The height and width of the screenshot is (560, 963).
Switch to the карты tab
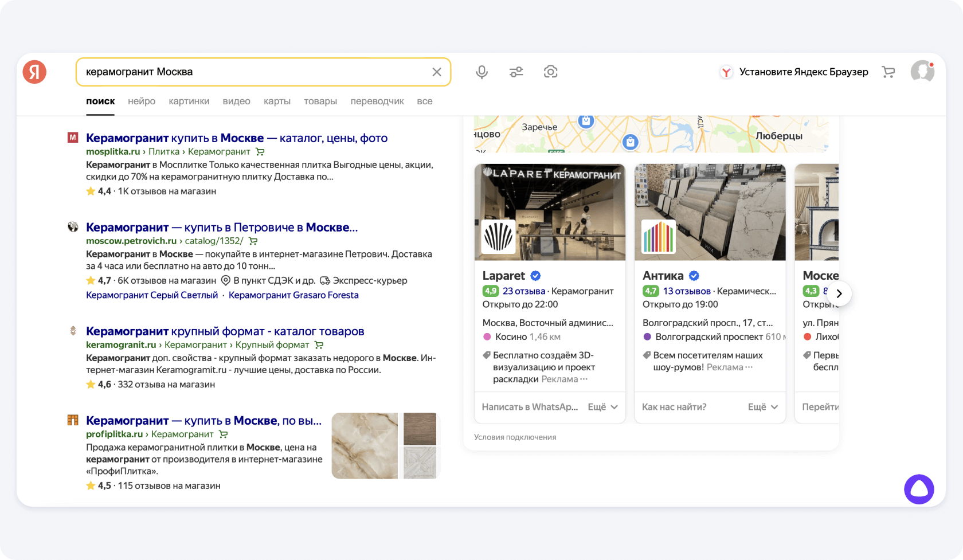tap(277, 101)
